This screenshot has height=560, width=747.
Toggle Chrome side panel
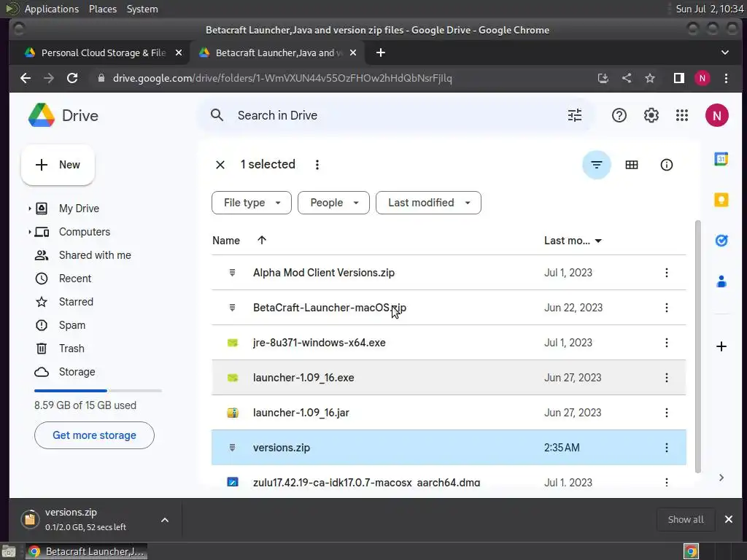click(x=679, y=78)
